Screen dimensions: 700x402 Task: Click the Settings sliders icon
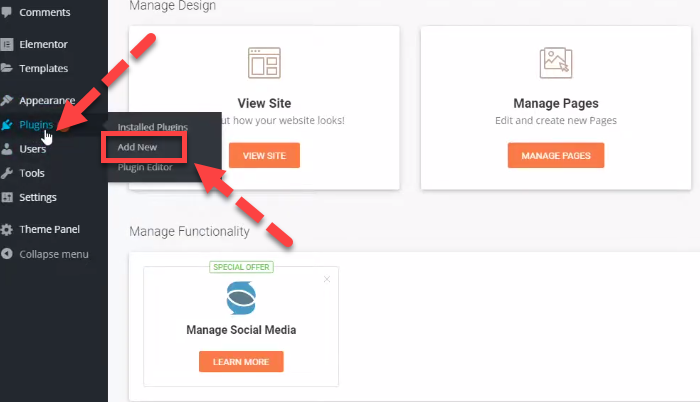(x=7, y=197)
